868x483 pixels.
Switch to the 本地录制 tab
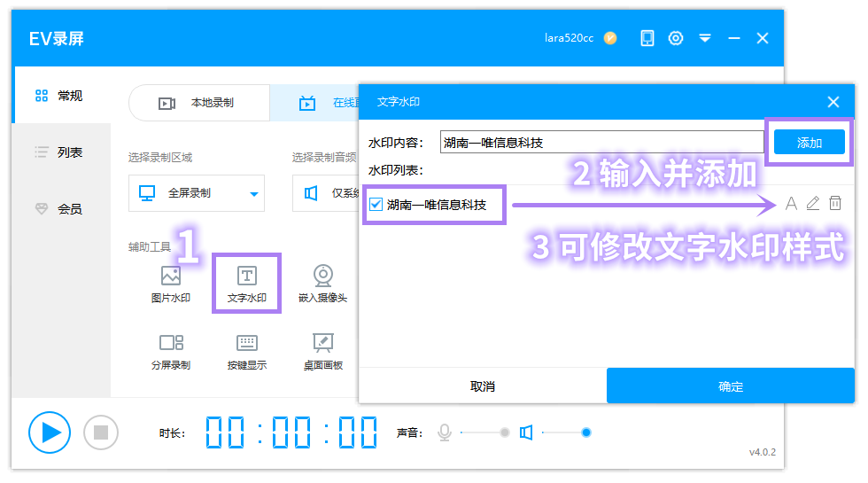tap(199, 103)
